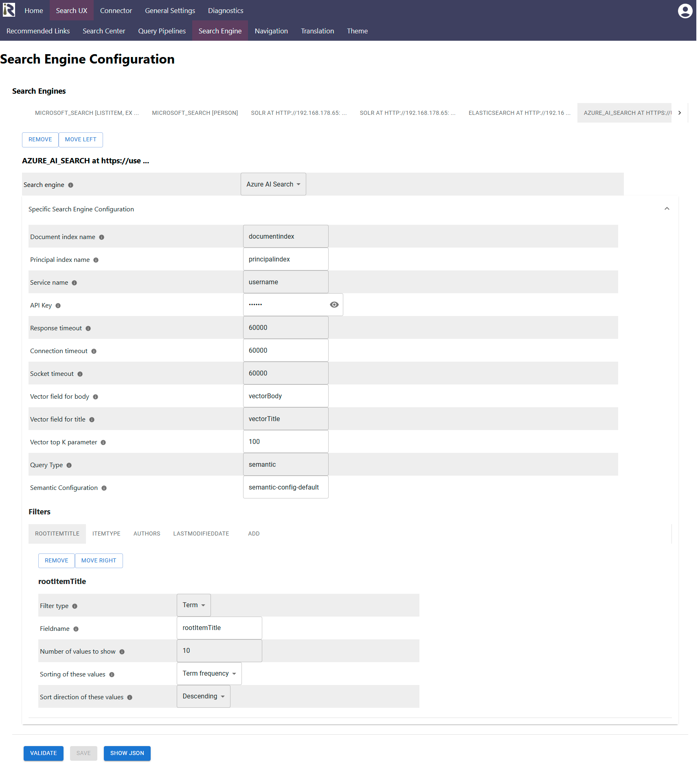The height and width of the screenshot is (764, 700).
Task: Click info icon next to Search engine
Action: pos(71,185)
